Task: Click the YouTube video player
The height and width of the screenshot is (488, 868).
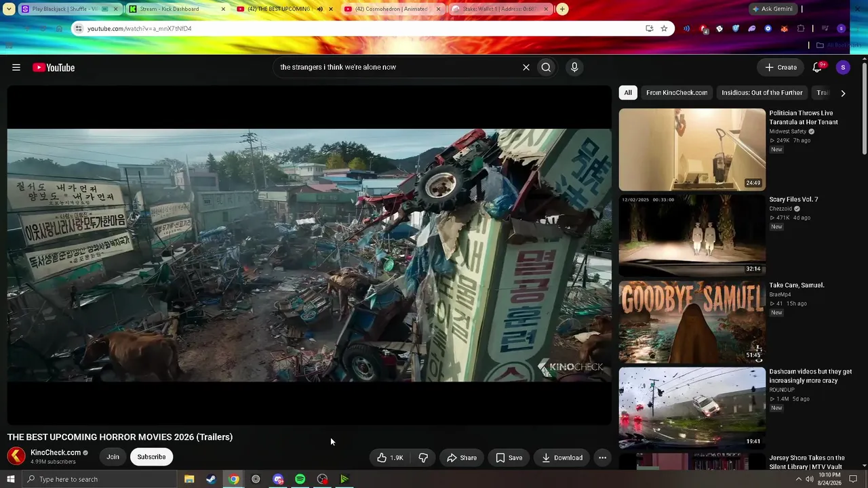Action: [309, 255]
